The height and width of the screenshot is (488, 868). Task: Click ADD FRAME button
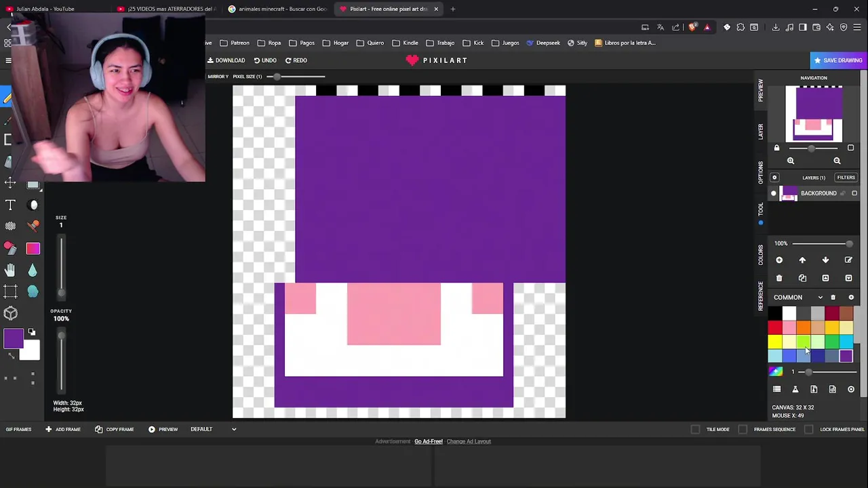point(63,429)
